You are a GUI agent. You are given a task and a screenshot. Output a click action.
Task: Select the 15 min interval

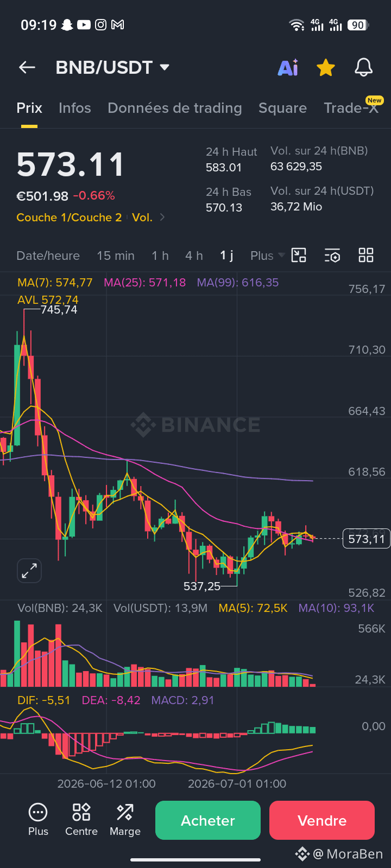[116, 256]
